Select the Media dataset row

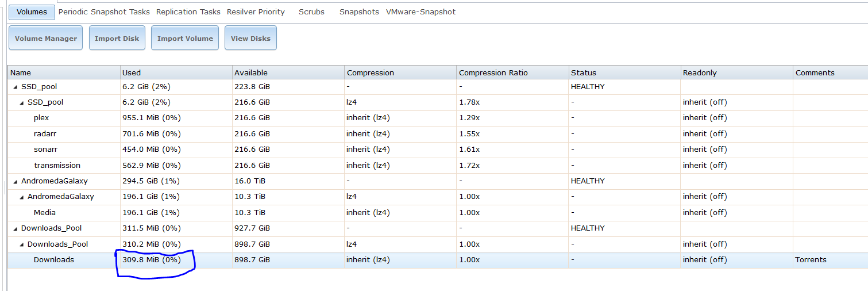tap(45, 213)
